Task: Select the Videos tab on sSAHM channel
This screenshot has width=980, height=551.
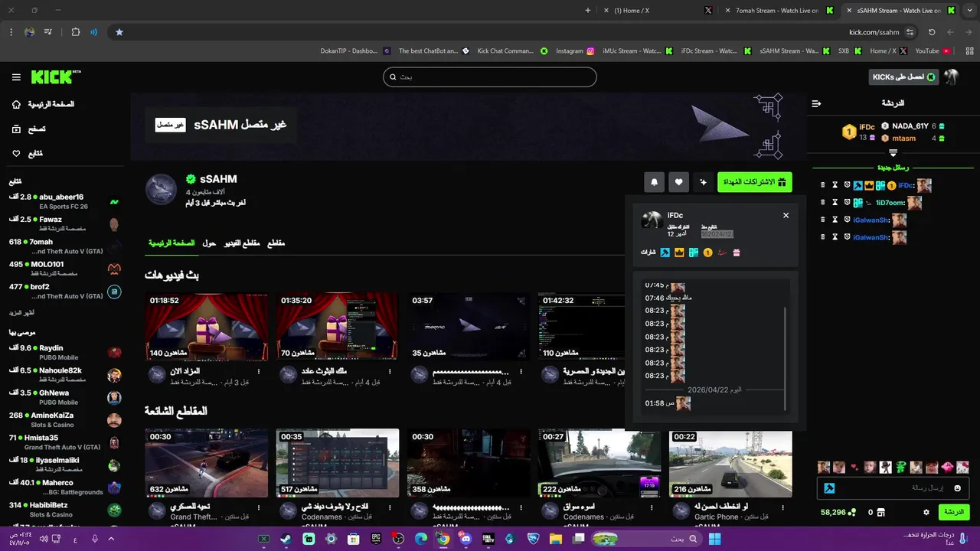Action: [x=242, y=243]
